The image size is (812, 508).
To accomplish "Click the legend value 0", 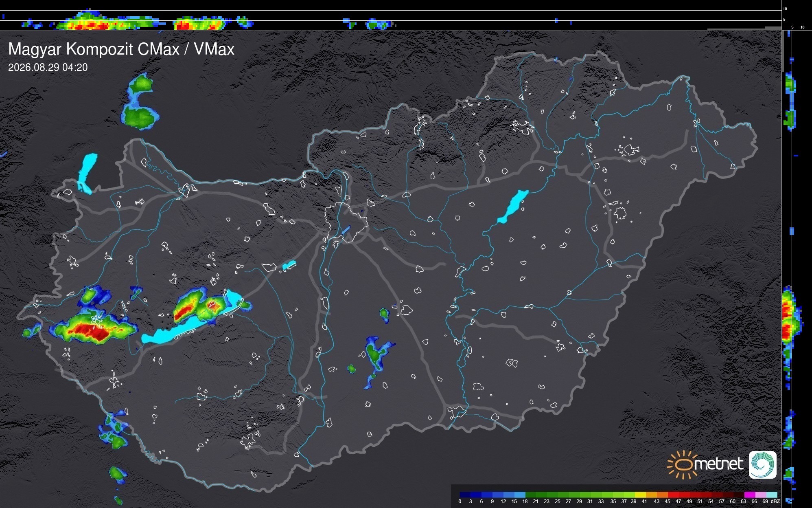I will pos(460,501).
